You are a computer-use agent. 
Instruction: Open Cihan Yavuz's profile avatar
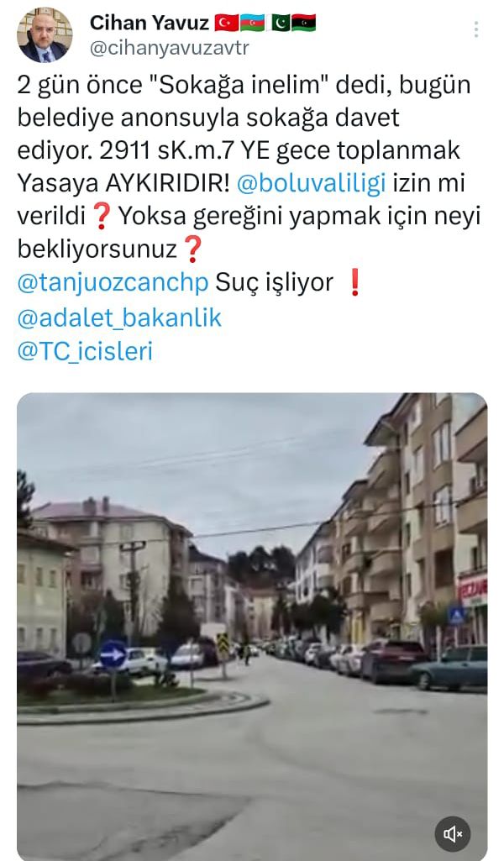point(45,35)
